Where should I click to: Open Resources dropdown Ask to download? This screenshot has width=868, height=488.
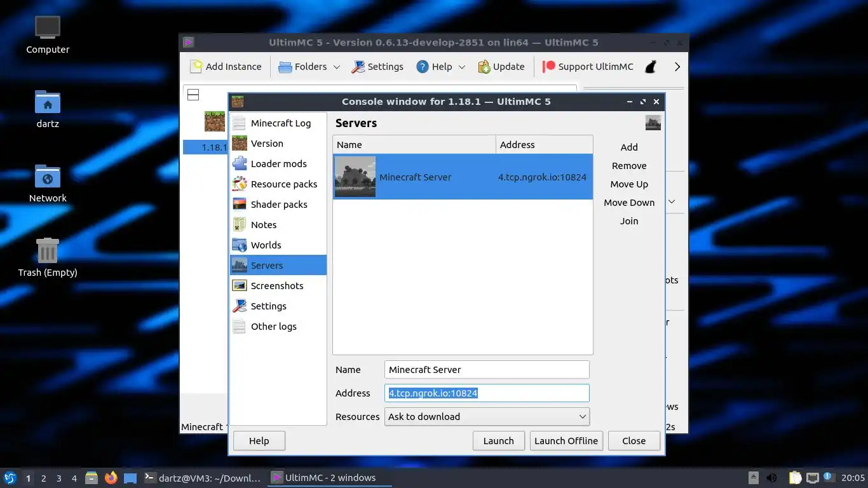[x=487, y=417]
